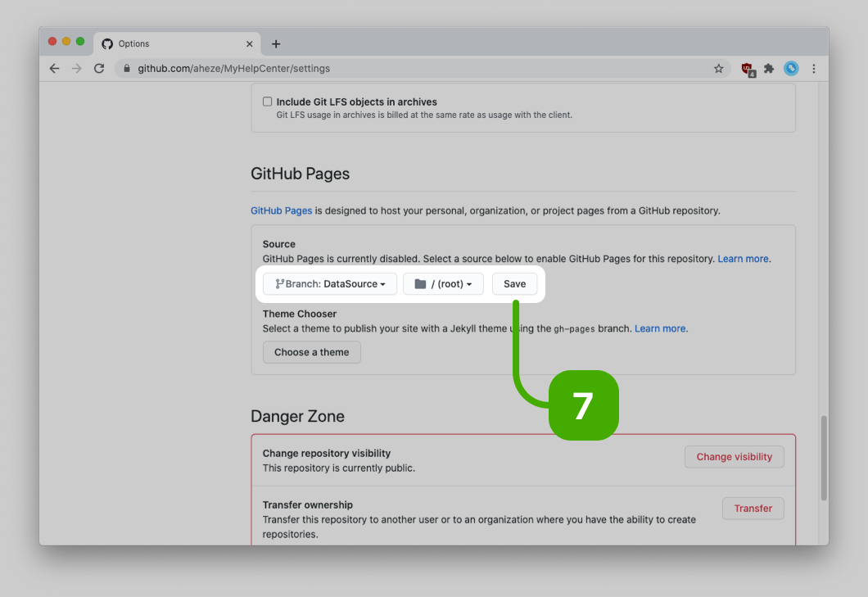Select the Options browser tab

click(x=177, y=43)
